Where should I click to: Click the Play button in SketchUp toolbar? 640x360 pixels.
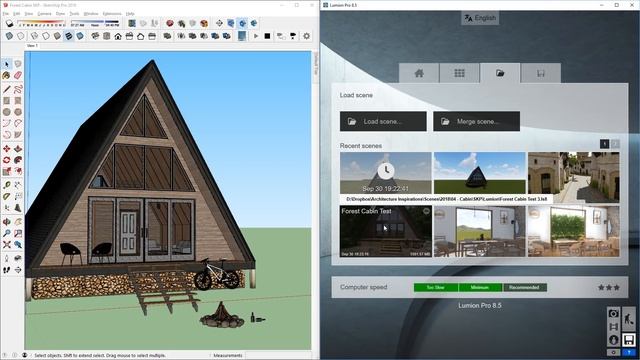tap(256, 36)
